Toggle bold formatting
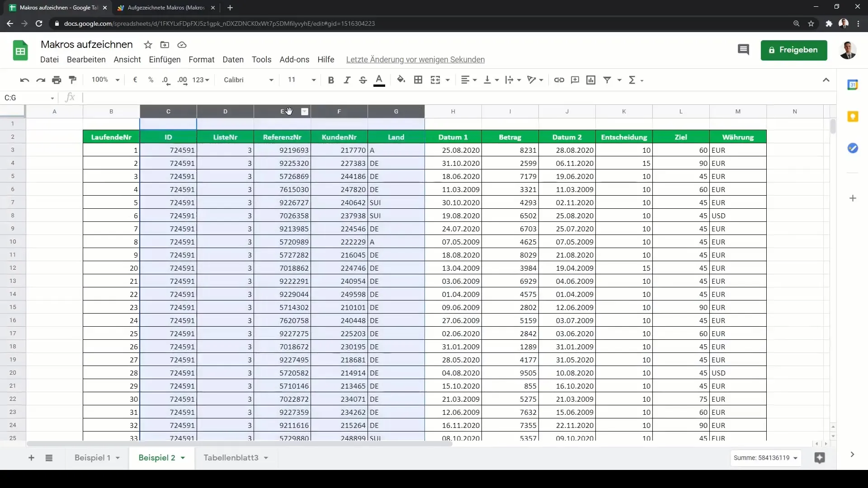868x488 pixels. [x=331, y=80]
